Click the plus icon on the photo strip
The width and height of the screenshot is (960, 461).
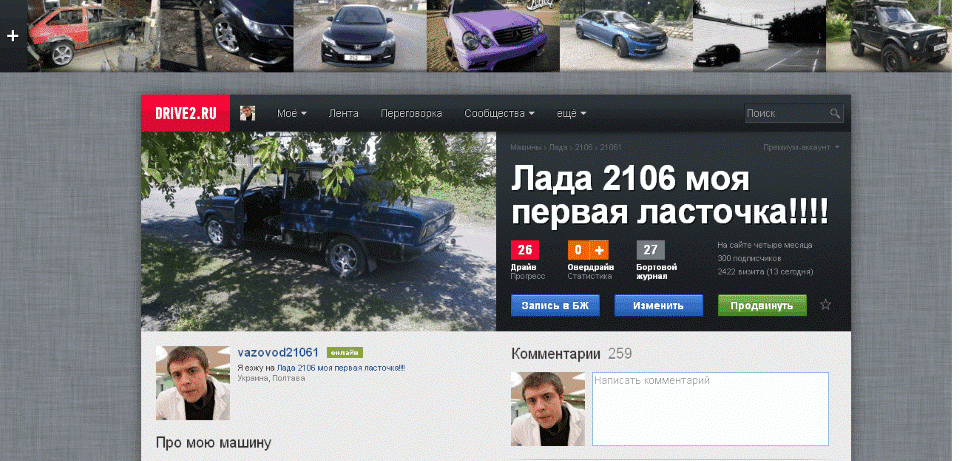coord(13,36)
